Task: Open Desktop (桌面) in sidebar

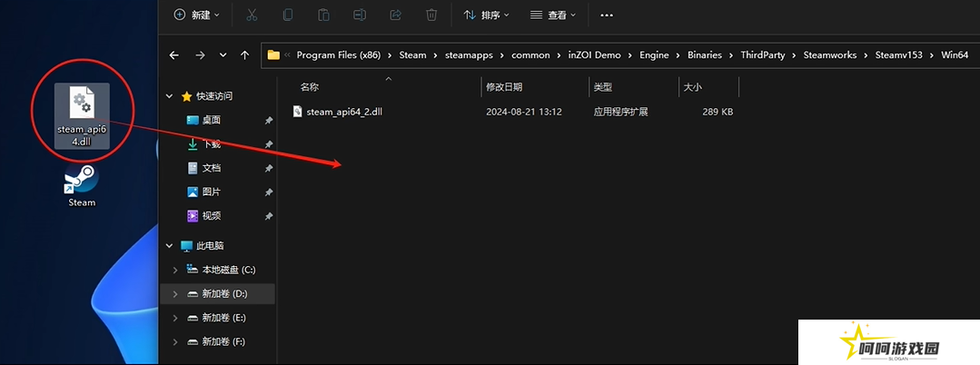Action: 212,120
